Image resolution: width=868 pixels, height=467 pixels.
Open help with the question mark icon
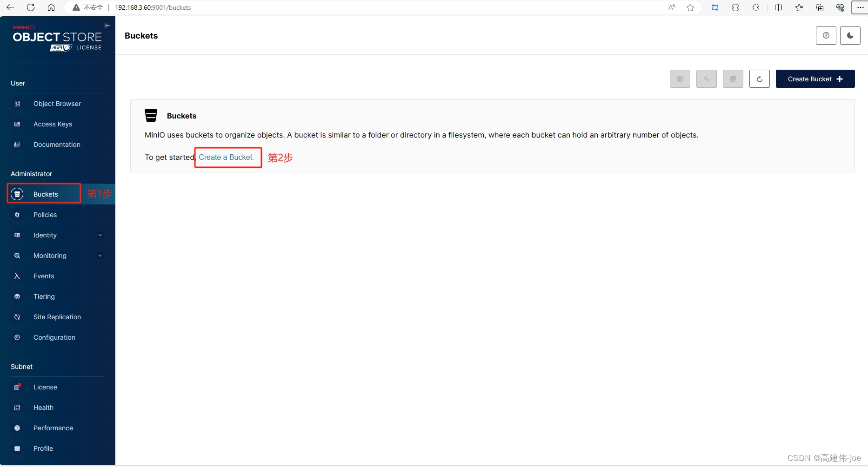(826, 36)
